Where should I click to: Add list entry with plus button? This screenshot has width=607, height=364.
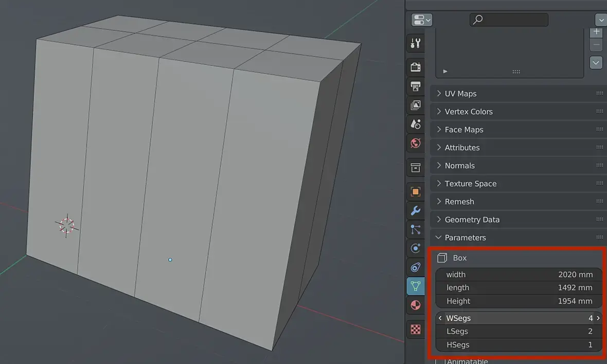coord(596,32)
